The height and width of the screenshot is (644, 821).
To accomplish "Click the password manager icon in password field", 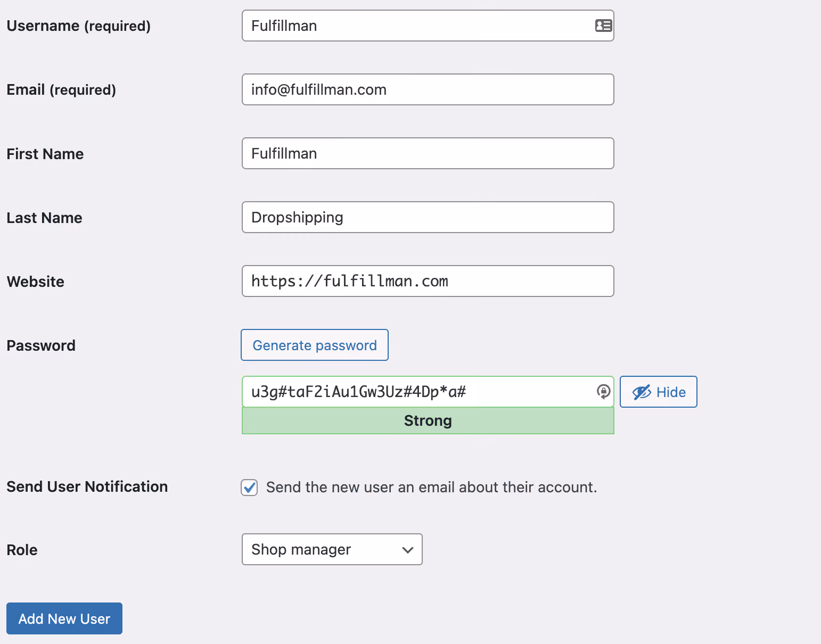I will click(x=603, y=392).
